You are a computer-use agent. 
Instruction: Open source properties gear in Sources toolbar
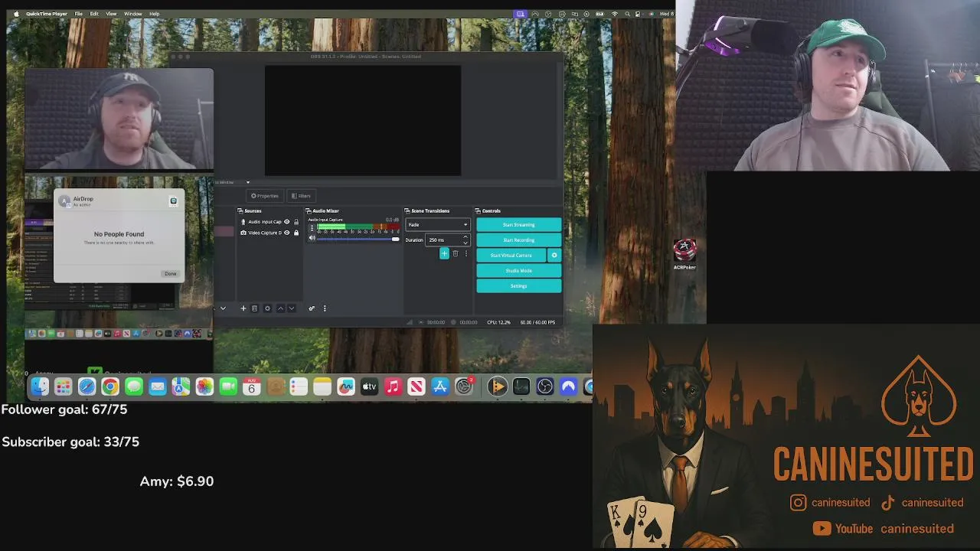tap(267, 308)
